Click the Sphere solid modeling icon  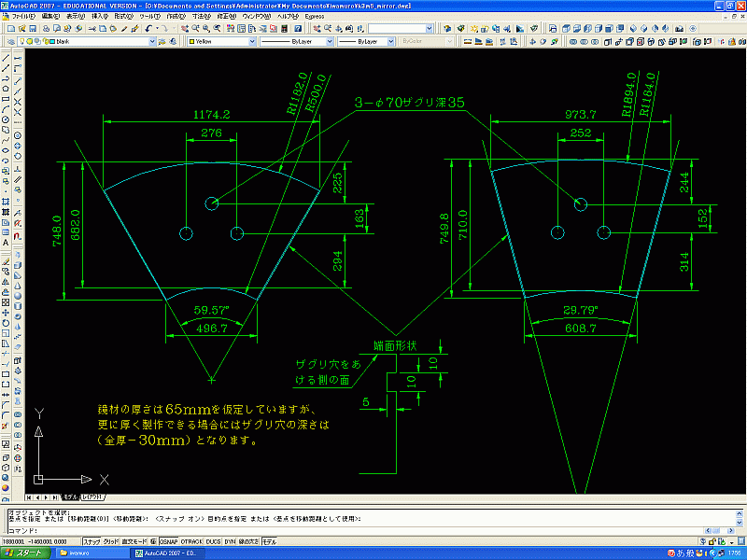point(18,296)
